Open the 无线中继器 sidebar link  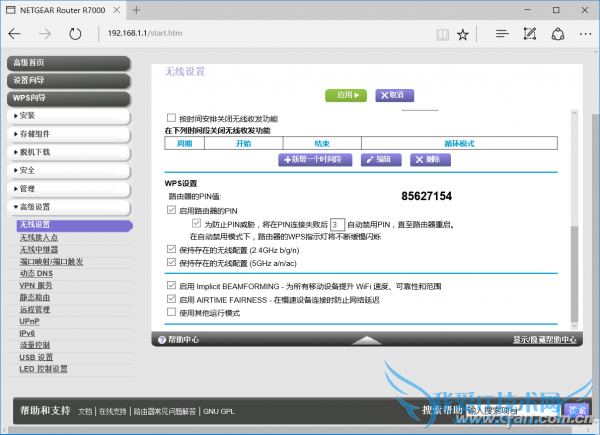pyautogui.click(x=39, y=250)
